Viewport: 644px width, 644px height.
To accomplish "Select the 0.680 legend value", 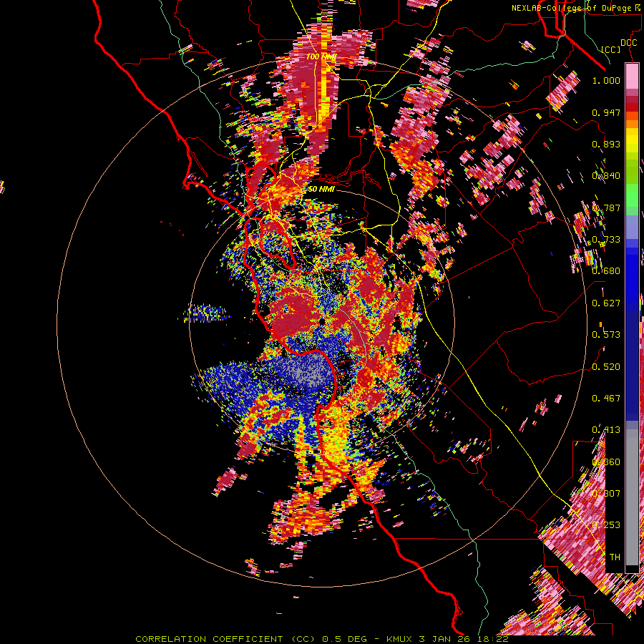I will pyautogui.click(x=606, y=271).
